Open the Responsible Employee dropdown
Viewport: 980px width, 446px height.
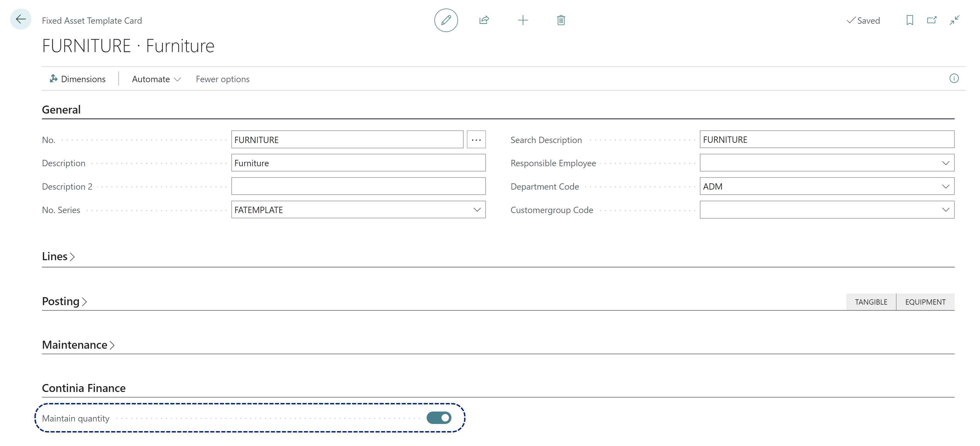tap(945, 163)
